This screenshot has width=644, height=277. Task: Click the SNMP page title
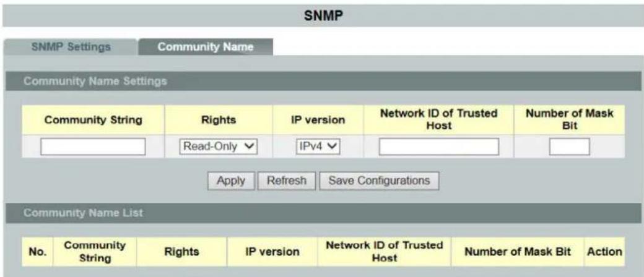point(323,17)
